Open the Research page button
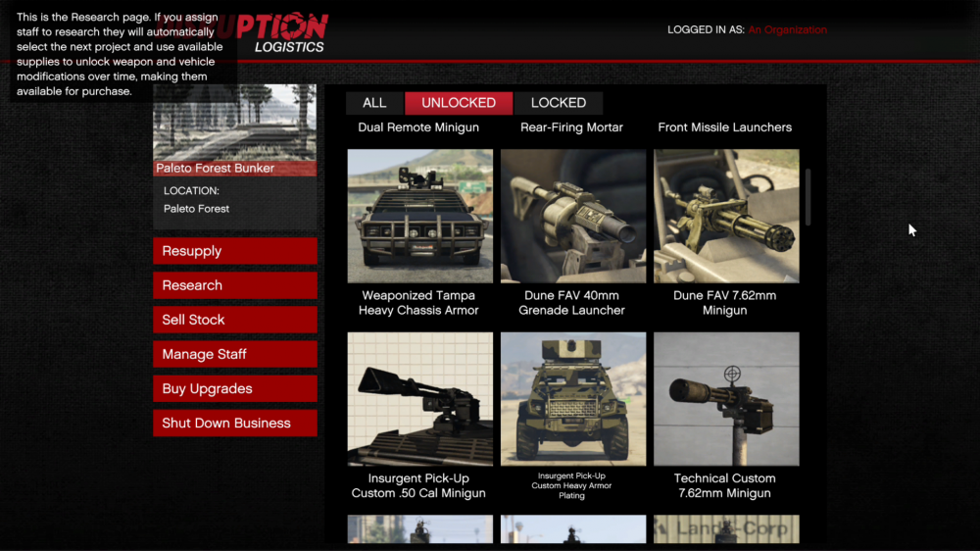Screen dimensions: 980x551 [235, 285]
